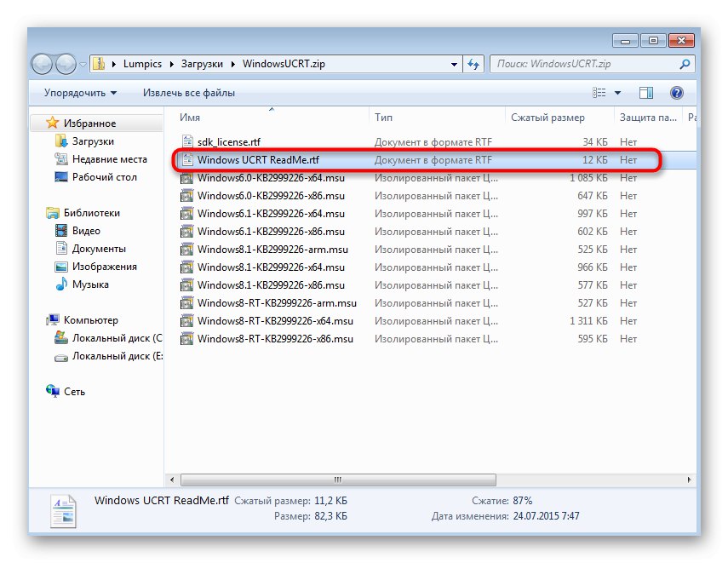Select Избранное in the navigation pane
The height and width of the screenshot is (563, 728).
pyautogui.click(x=90, y=124)
